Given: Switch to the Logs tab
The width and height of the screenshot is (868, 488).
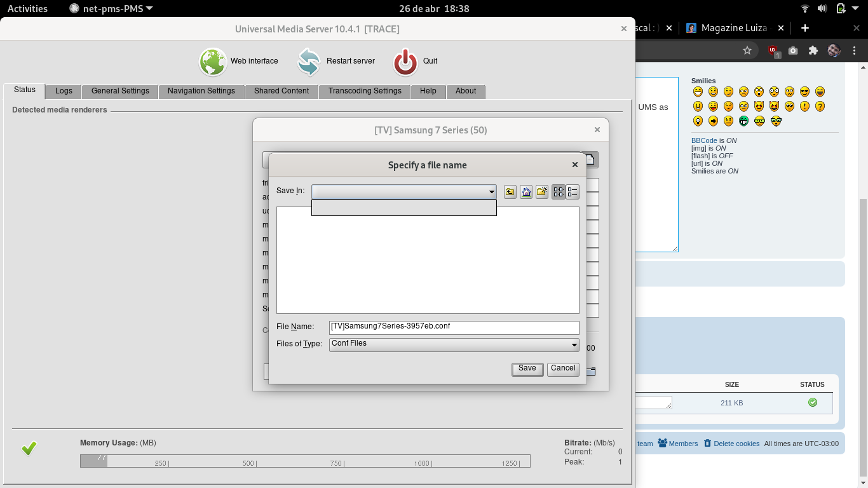Looking at the screenshot, I should (x=64, y=91).
